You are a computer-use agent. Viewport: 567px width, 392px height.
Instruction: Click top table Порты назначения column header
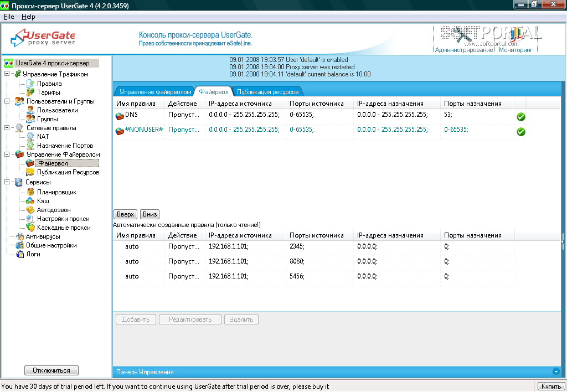[x=477, y=104]
